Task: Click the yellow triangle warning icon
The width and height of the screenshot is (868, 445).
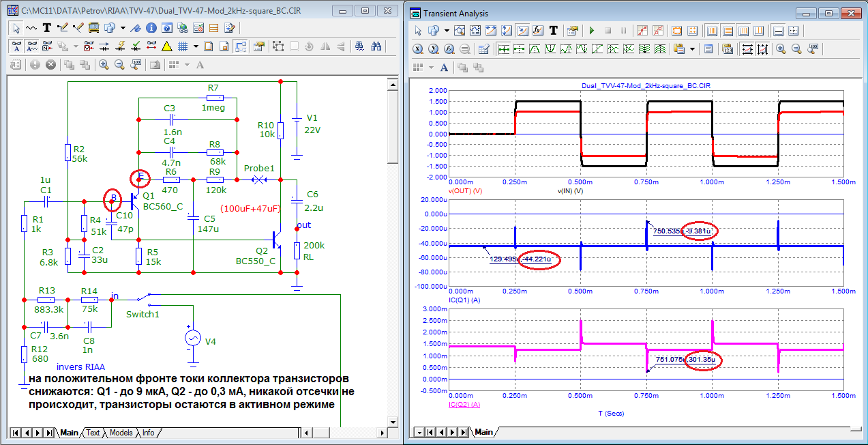Action: [166, 46]
